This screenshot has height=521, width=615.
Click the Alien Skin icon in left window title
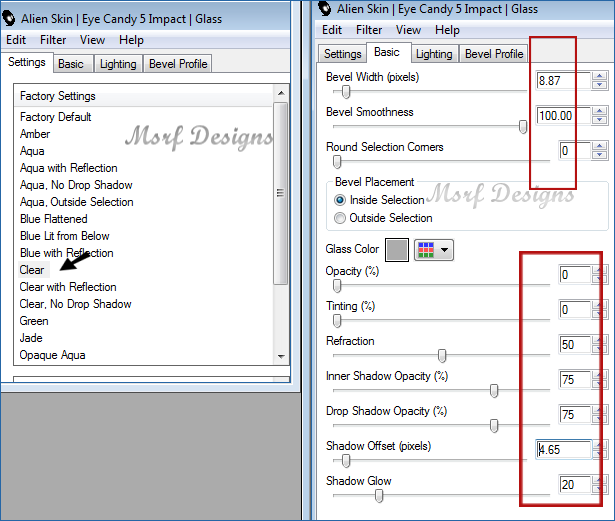coord(9,18)
